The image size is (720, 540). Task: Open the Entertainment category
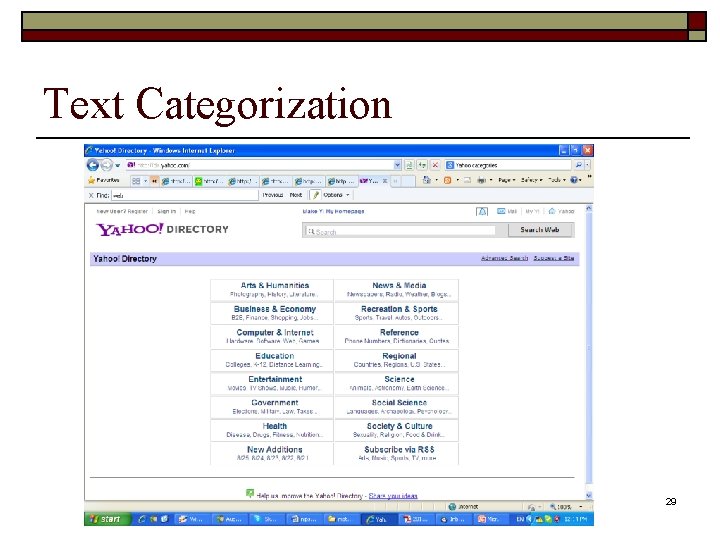click(275, 379)
